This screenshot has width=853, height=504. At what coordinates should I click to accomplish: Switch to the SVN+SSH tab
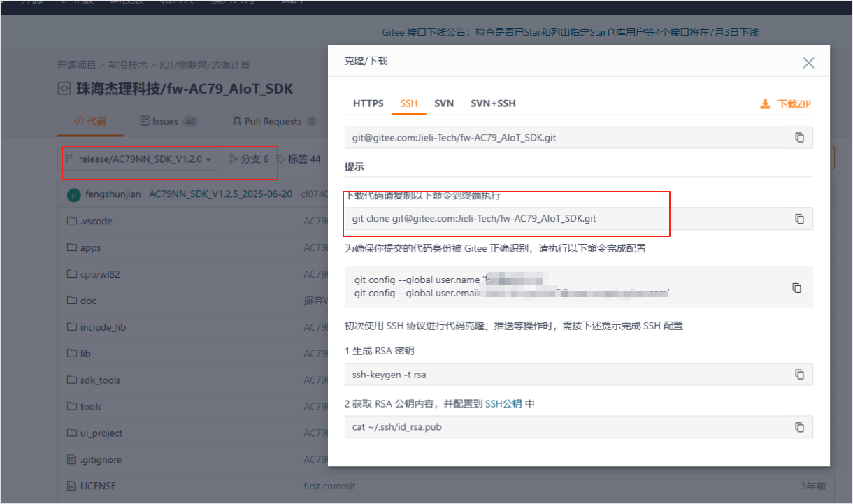pos(493,103)
